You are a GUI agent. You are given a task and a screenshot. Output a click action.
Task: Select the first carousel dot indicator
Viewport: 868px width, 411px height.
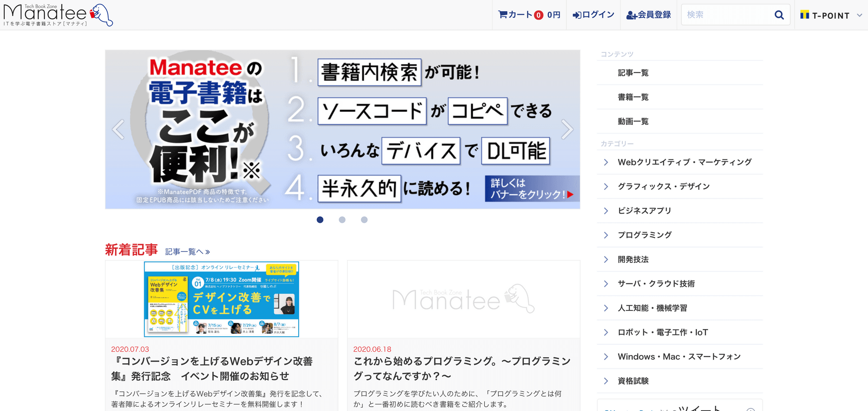[x=320, y=220]
